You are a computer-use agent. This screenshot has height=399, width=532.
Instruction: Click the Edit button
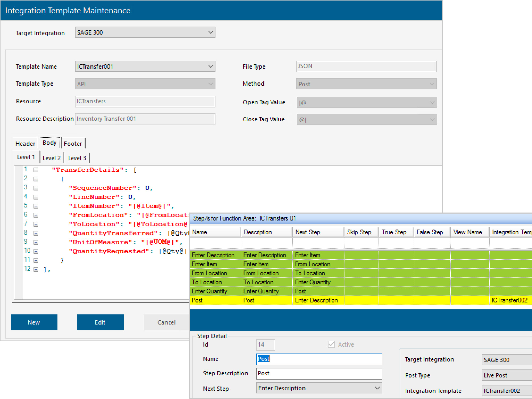[100, 322]
